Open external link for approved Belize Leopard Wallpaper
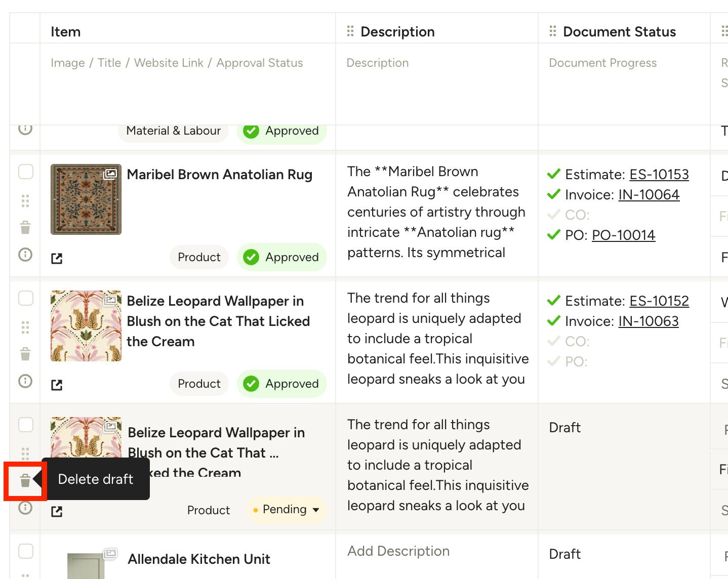 tap(57, 385)
